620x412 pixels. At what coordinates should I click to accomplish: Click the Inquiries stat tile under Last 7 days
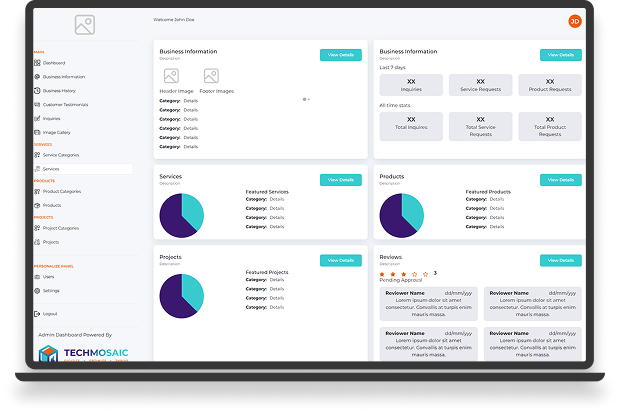(x=411, y=85)
